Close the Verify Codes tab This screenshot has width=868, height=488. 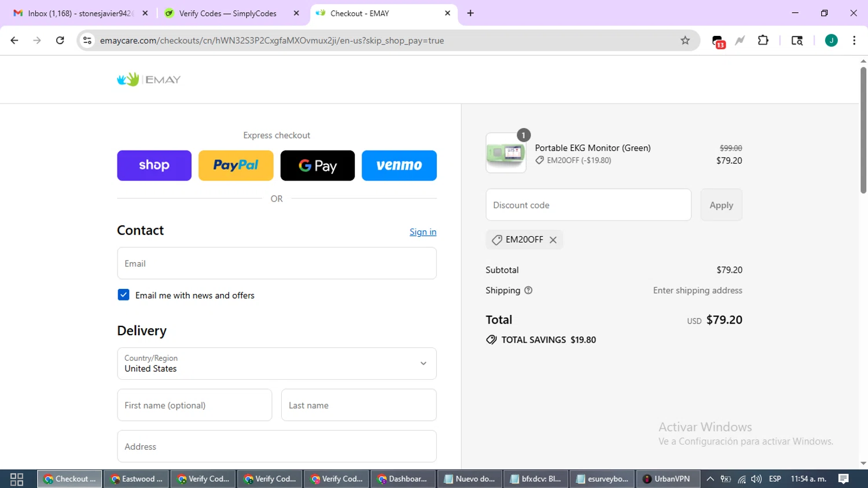coord(296,13)
